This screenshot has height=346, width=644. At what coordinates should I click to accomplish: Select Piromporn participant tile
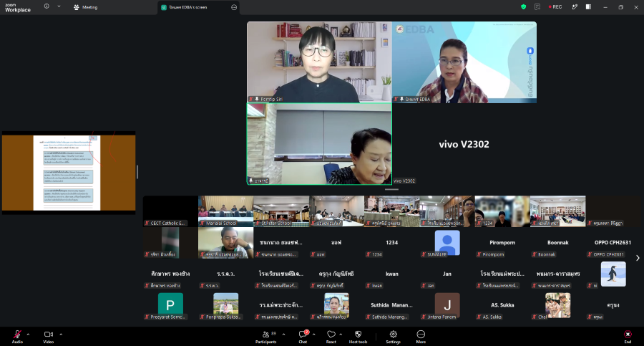click(x=502, y=244)
